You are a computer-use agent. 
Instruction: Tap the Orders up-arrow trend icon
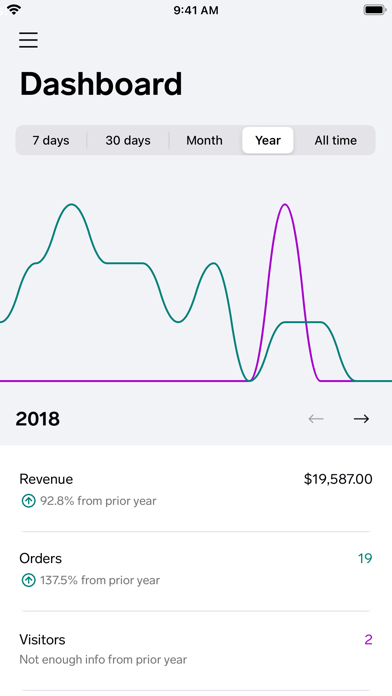click(x=28, y=580)
